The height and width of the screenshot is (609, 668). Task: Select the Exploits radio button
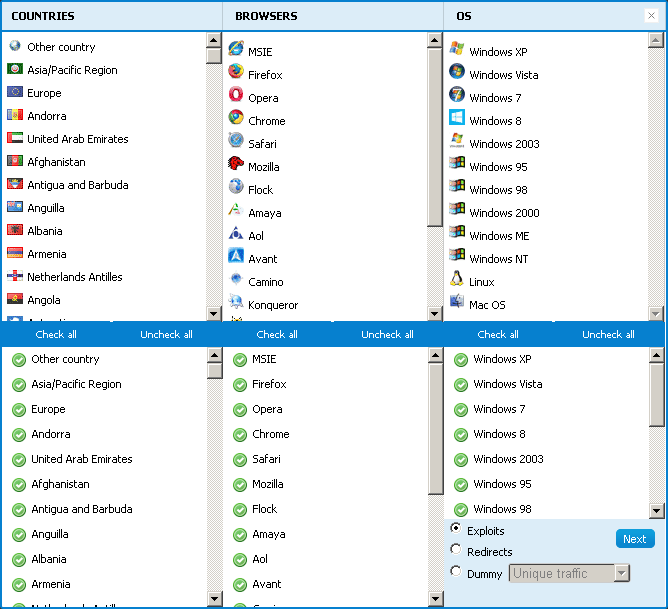(456, 528)
